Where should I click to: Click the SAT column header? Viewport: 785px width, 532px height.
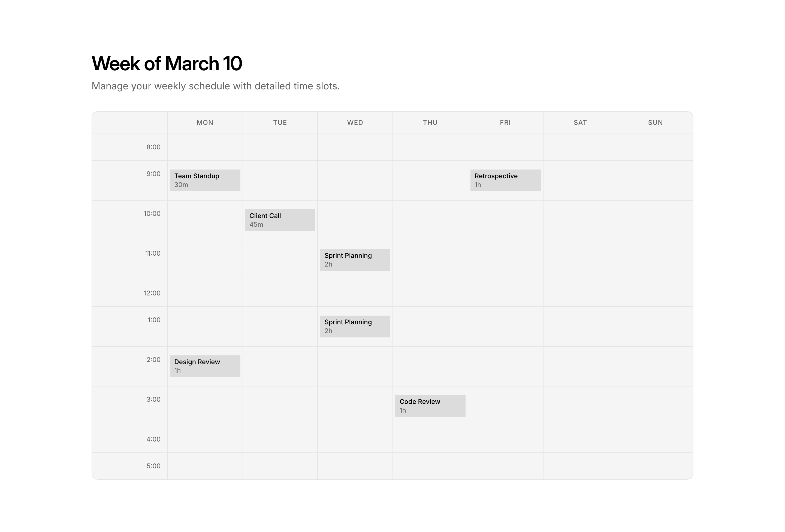tap(580, 123)
